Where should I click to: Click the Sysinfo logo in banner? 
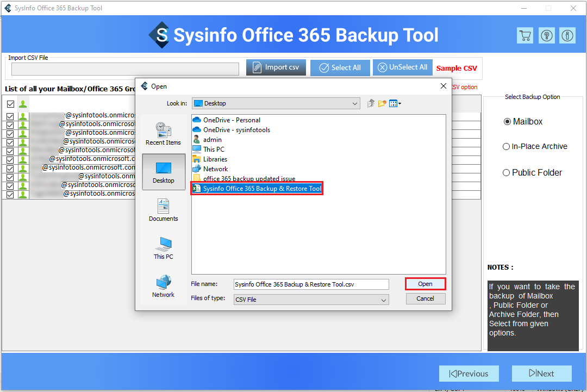click(x=159, y=35)
